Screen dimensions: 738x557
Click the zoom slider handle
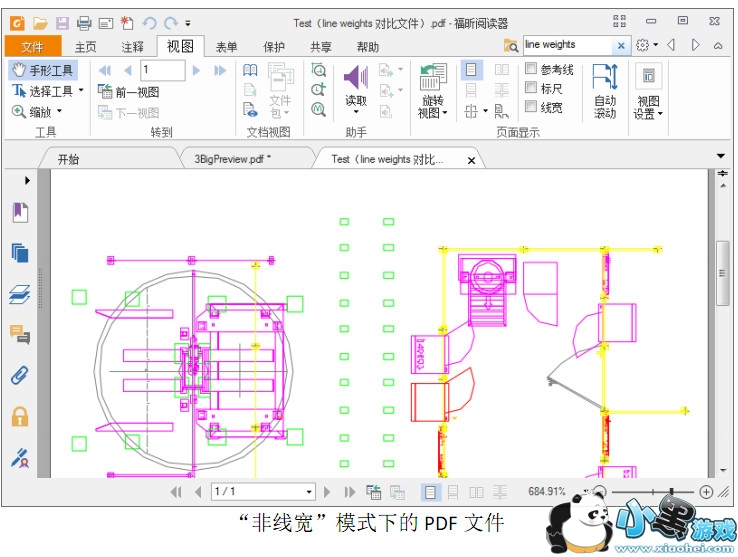[672, 492]
